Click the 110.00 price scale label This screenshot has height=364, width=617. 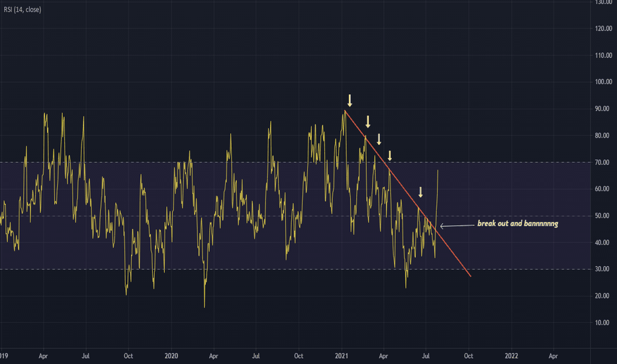(603, 55)
